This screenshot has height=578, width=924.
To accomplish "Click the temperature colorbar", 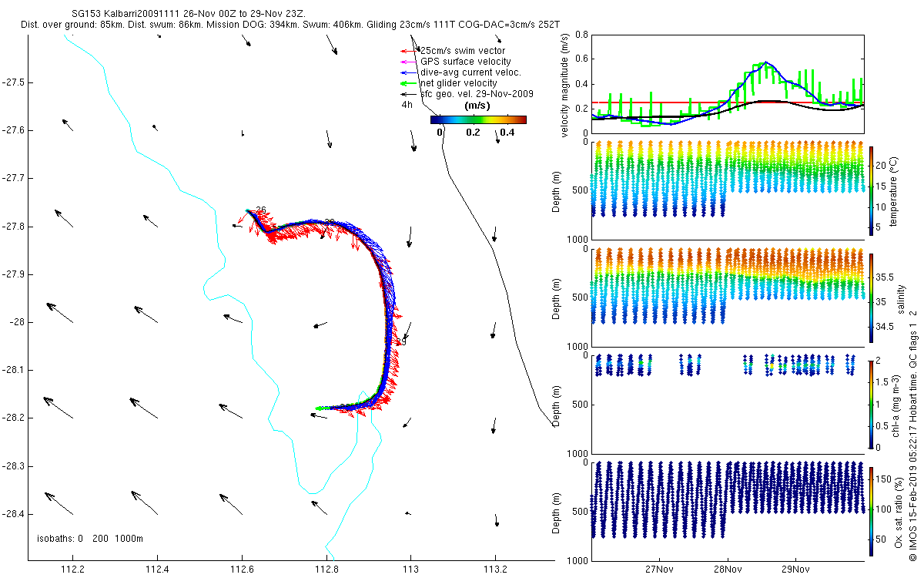I will (871, 190).
